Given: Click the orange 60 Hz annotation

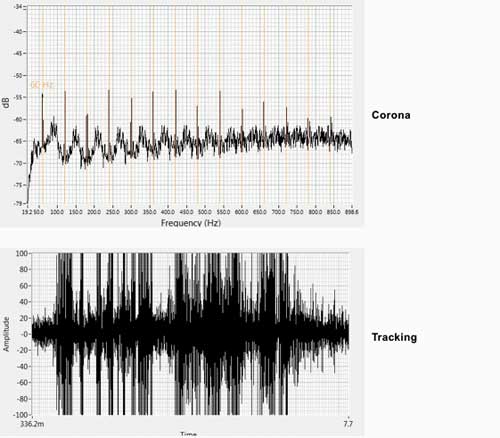Looking at the screenshot, I should (42, 85).
